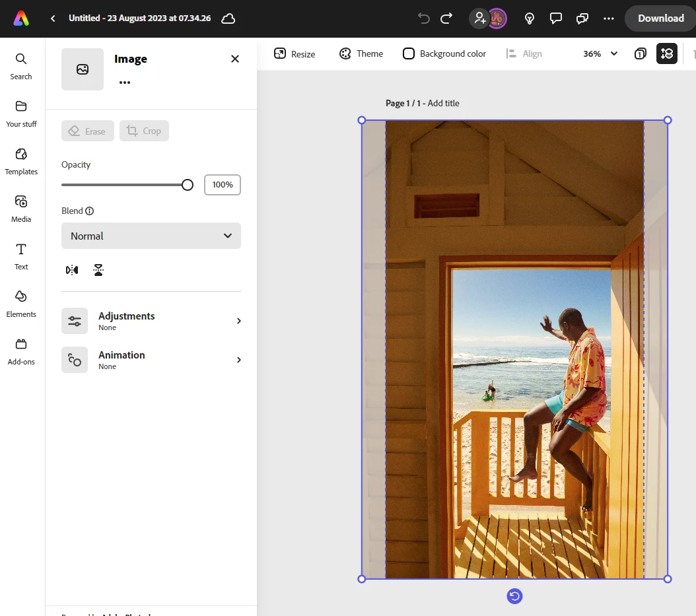
Task: Click Resize in the toolbar
Action: [295, 53]
